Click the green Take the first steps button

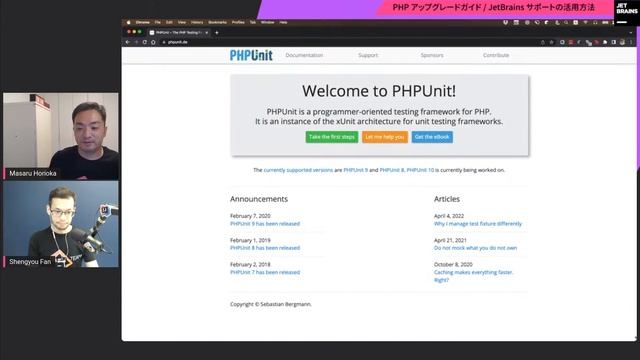click(x=332, y=137)
